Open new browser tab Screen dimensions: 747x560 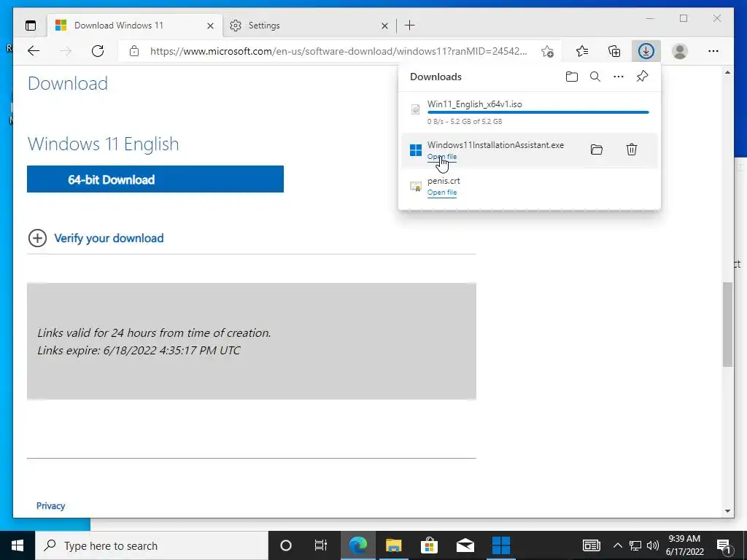pos(410,26)
